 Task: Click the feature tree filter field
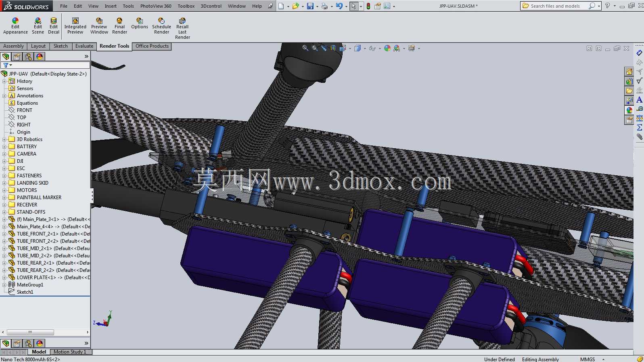coord(46,65)
